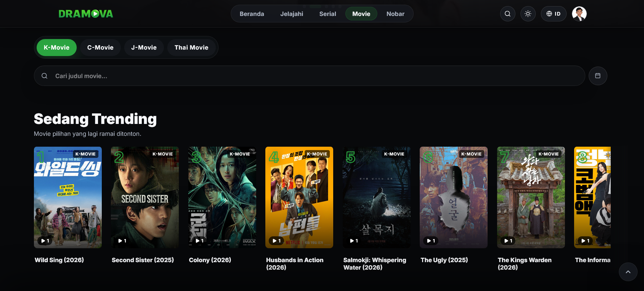The image size is (644, 291).
Task: Click K-MOVIE tag on The Ugly poster
Action: [471, 154]
